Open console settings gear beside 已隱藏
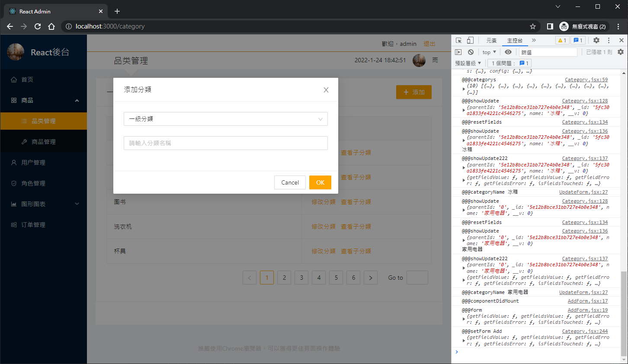Image resolution: width=628 pixels, height=364 pixels. coord(621,52)
